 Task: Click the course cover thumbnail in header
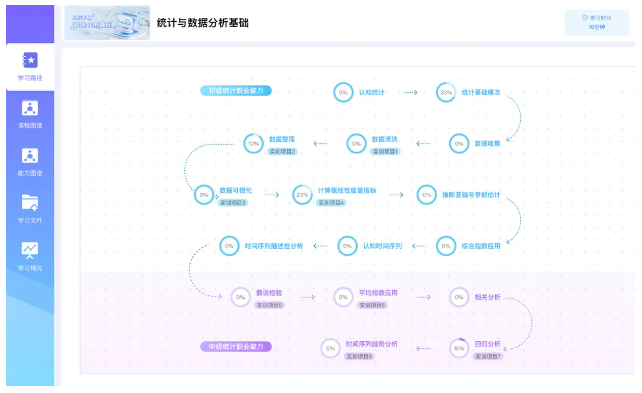coord(107,23)
